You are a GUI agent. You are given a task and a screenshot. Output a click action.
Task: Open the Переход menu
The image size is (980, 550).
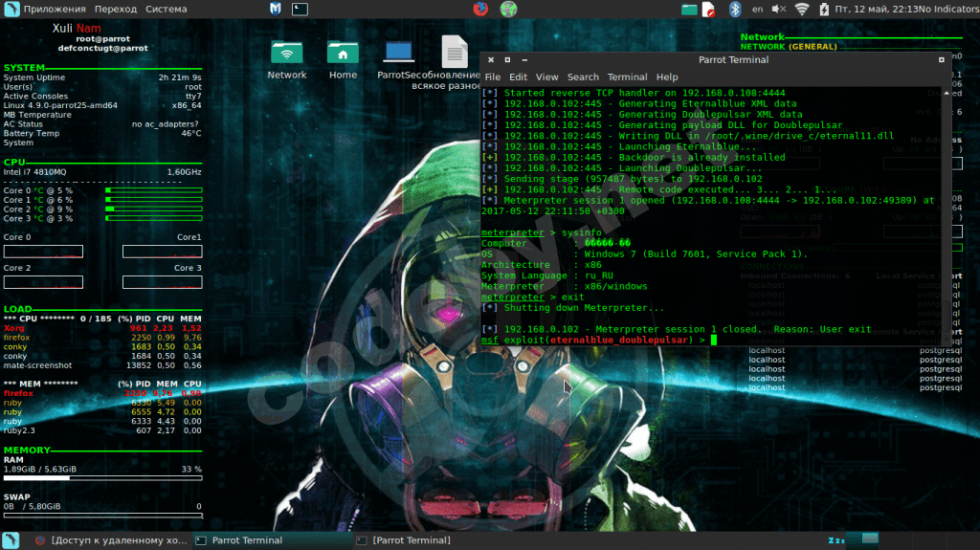point(116,9)
